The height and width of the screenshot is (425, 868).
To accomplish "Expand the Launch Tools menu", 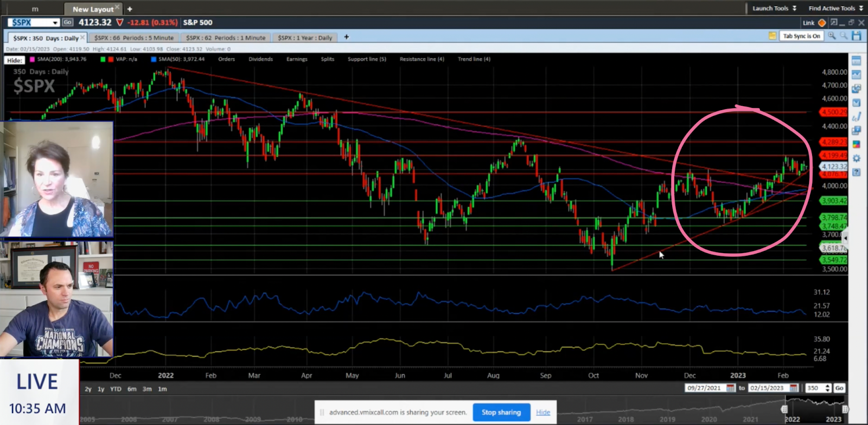I will pyautogui.click(x=774, y=8).
